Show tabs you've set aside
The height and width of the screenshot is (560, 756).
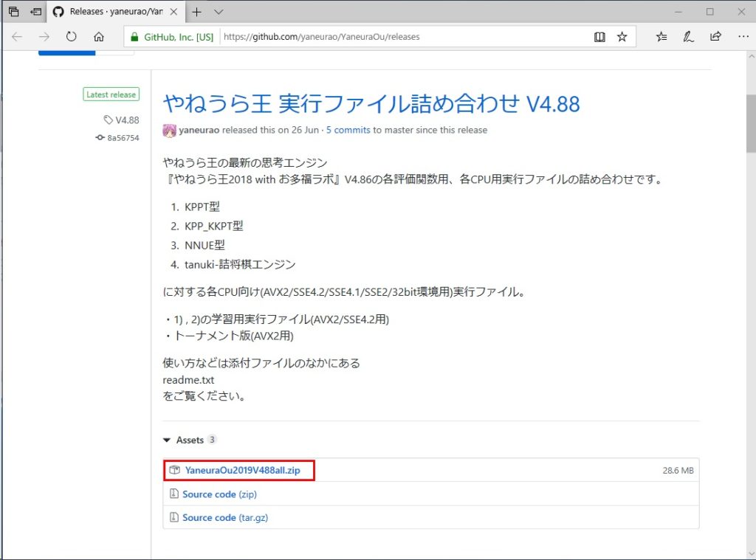(x=13, y=12)
